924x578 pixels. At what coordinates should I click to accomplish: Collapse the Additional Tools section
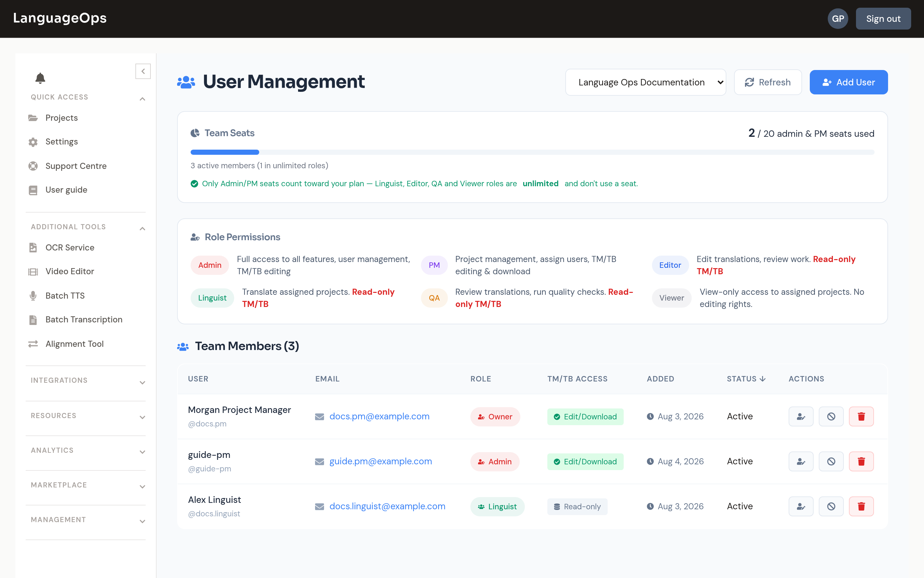tap(142, 229)
